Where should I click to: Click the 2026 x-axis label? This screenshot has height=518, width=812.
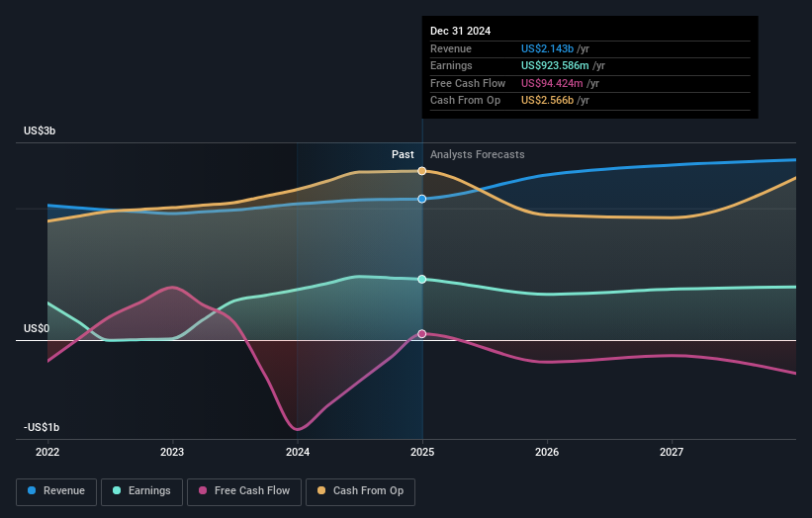(x=547, y=452)
